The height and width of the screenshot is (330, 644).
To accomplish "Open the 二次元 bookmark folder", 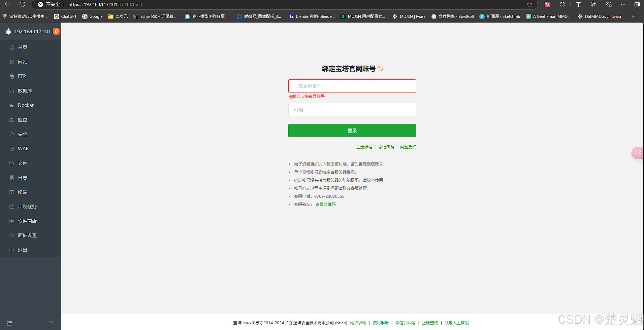I will (118, 16).
